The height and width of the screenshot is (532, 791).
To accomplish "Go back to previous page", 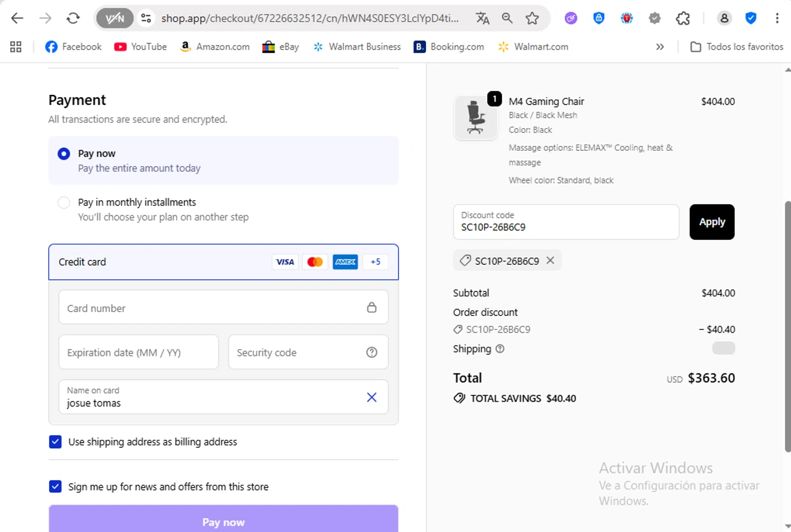I will click(17, 18).
